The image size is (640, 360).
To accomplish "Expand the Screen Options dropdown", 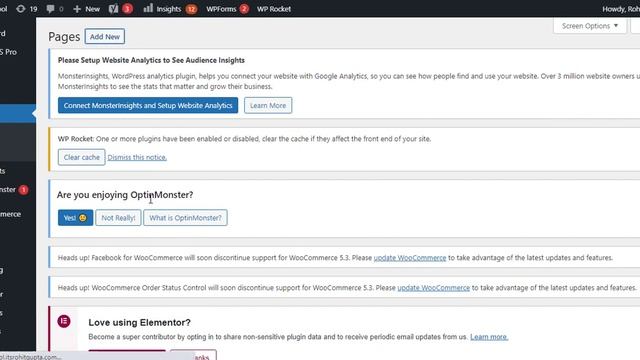I will [590, 26].
